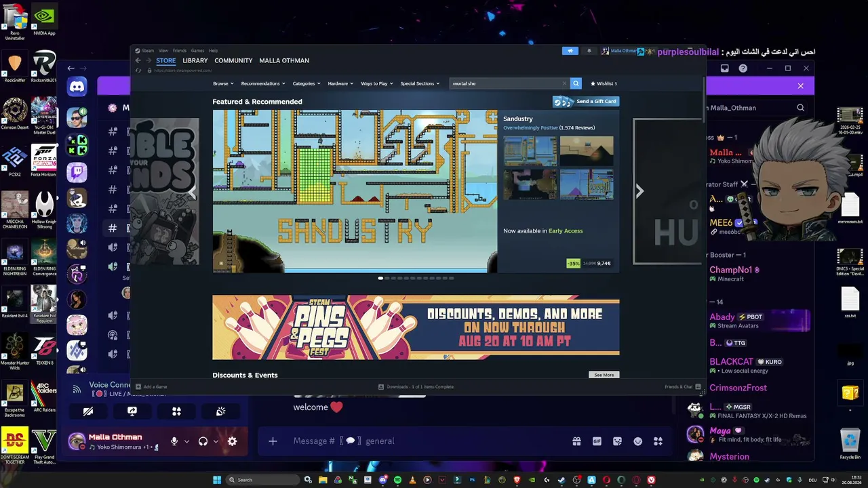Deafen audio with Discord headphones icon
The height and width of the screenshot is (488, 868).
point(203,441)
